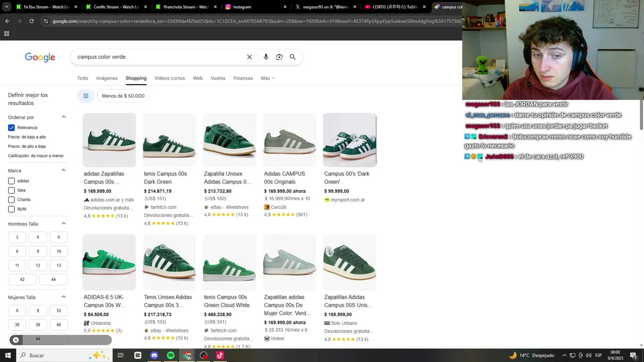Go back with the browser back arrow

pyautogui.click(x=7, y=21)
